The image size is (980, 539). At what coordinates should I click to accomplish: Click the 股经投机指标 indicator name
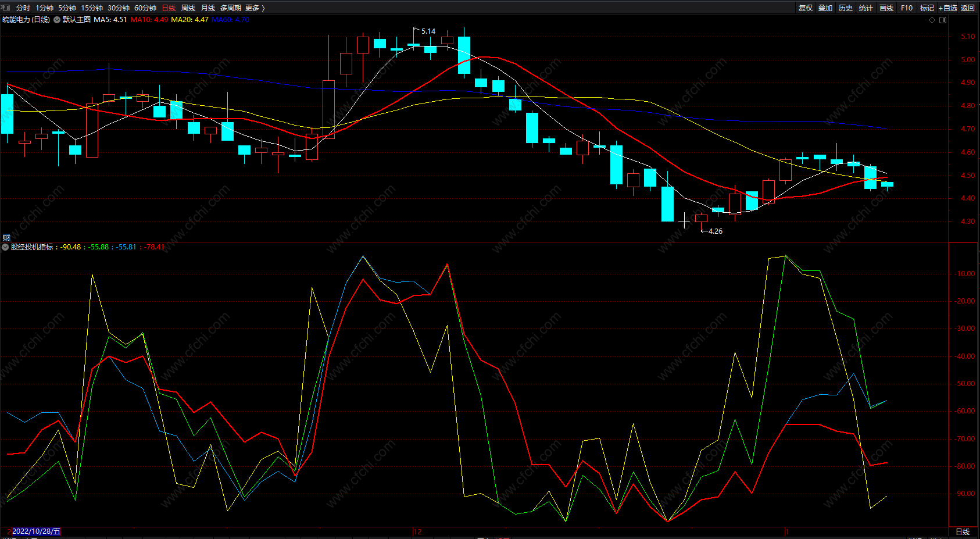pyautogui.click(x=32, y=247)
